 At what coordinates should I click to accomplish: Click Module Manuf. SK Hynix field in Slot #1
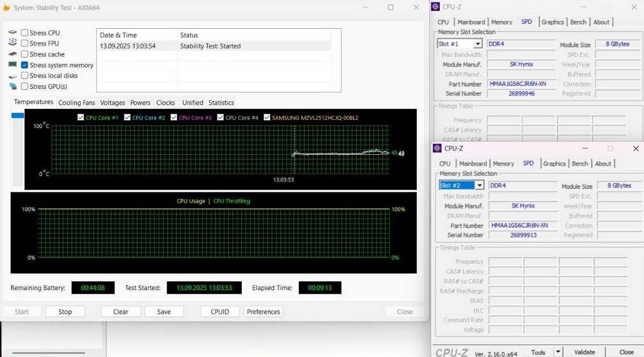point(521,64)
